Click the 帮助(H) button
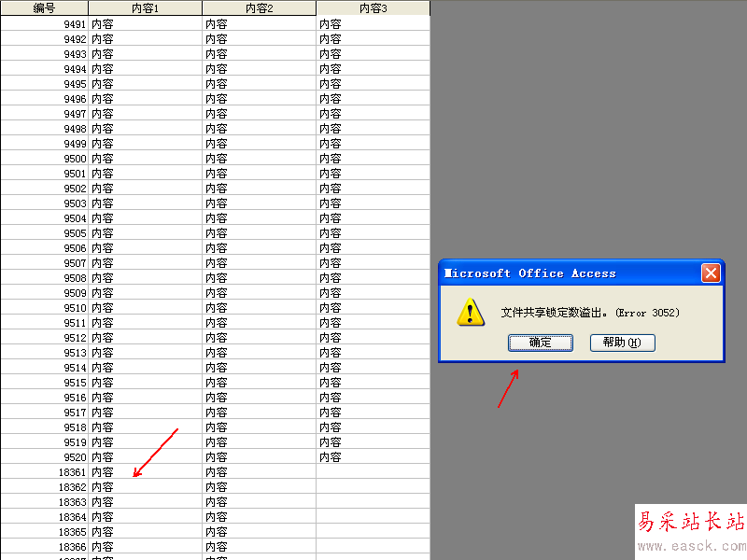The image size is (747, 560). coord(622,343)
